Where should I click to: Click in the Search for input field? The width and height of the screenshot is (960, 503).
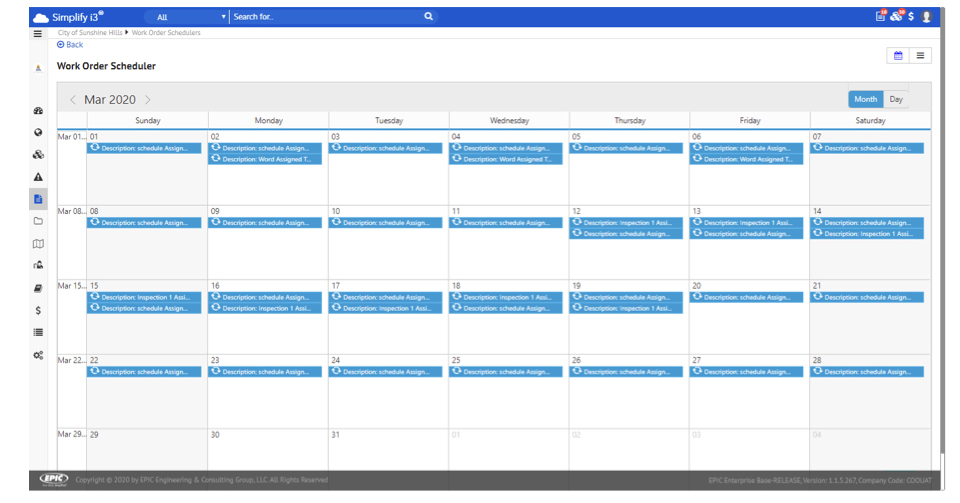(x=325, y=17)
